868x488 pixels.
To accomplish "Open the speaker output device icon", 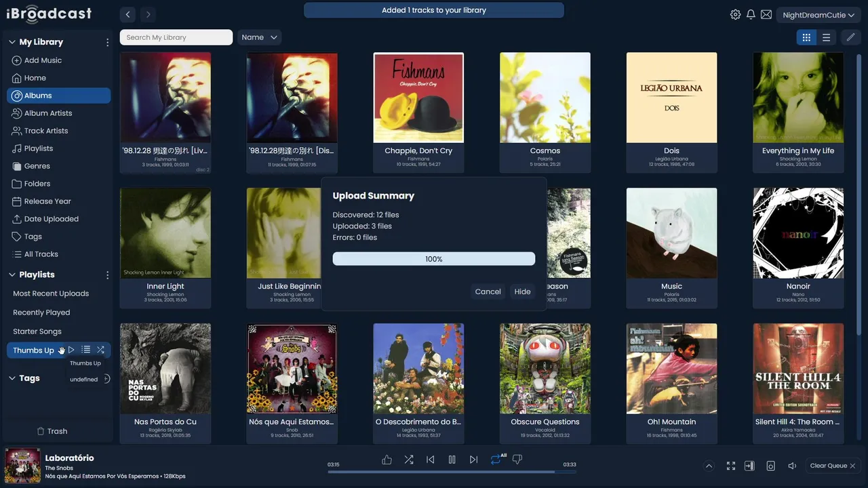I will (x=770, y=466).
